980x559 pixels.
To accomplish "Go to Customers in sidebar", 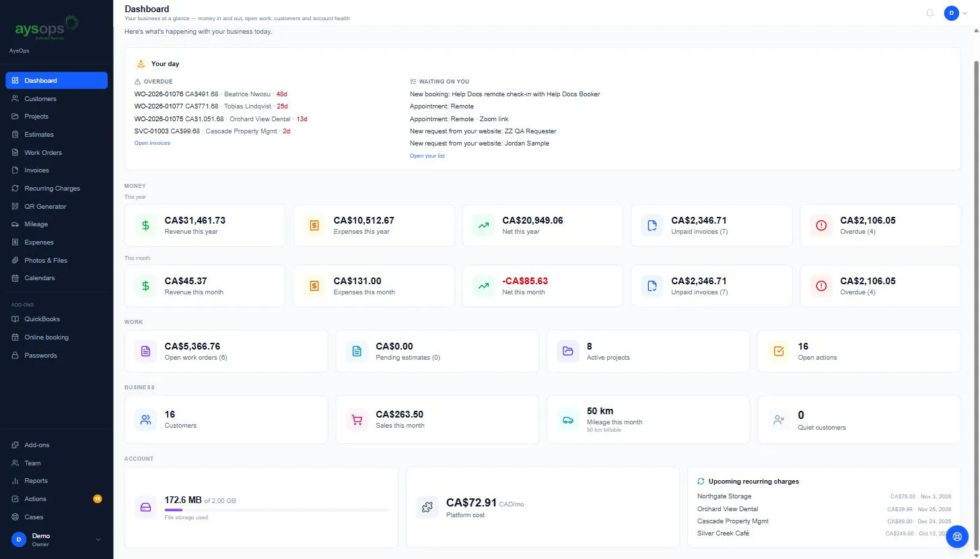I will (57, 98).
